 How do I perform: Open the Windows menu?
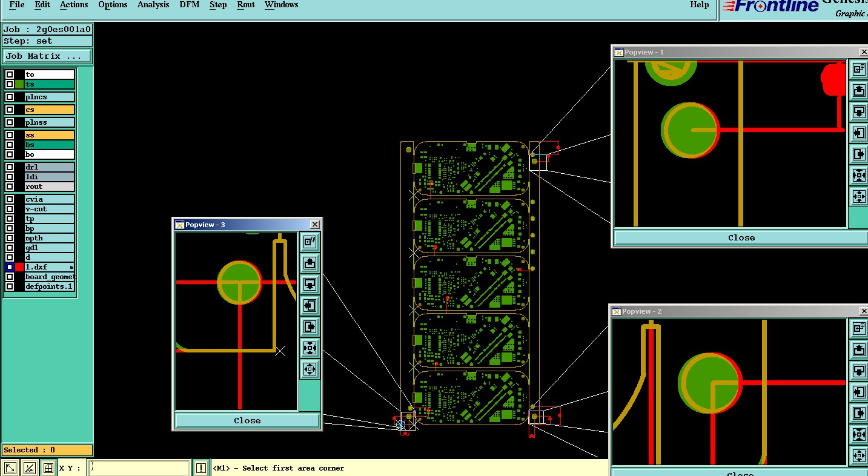coord(282,5)
